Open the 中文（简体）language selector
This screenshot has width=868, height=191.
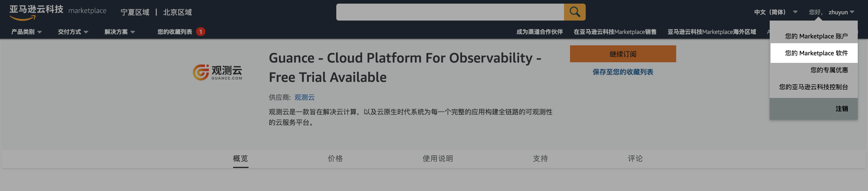[776, 12]
